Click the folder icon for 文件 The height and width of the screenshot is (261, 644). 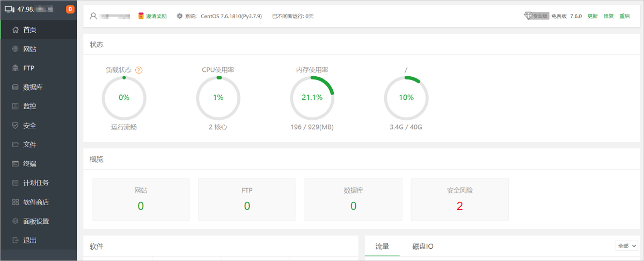pos(15,144)
